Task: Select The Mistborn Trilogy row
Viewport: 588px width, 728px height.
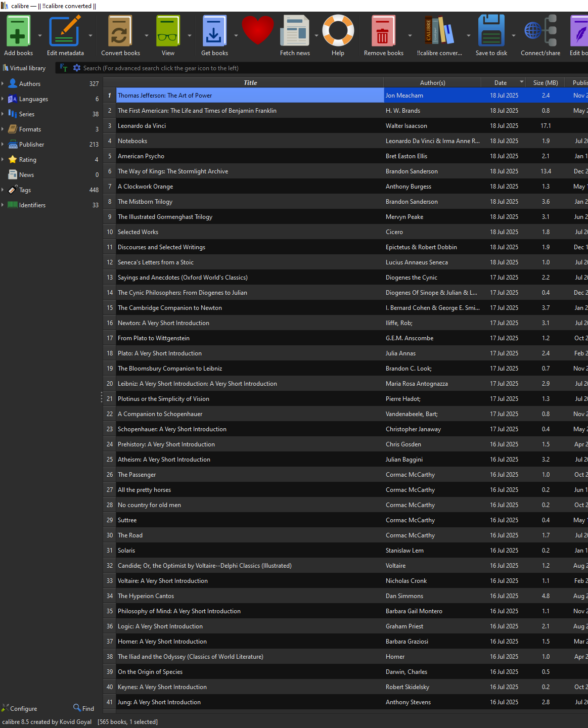Action: pos(345,201)
